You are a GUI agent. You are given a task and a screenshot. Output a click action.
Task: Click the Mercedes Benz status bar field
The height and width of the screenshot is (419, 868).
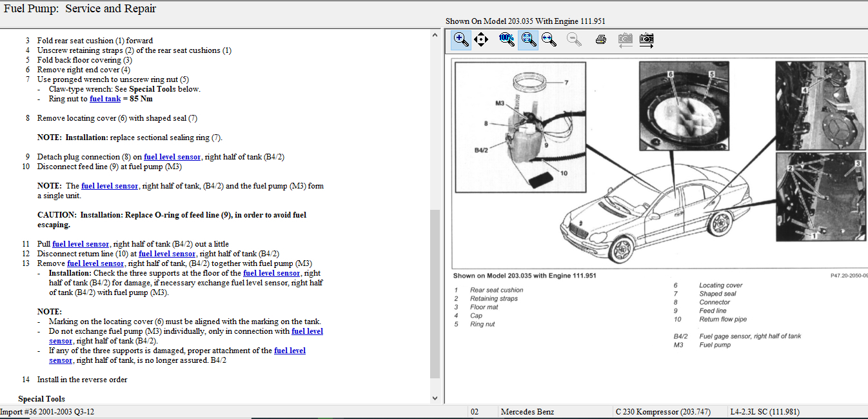527,412
